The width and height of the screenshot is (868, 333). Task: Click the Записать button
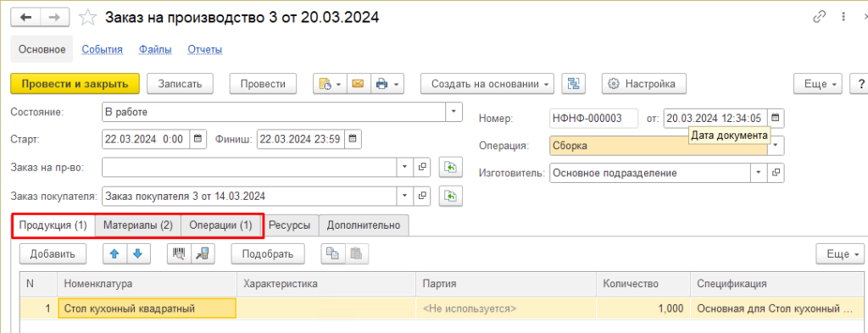point(179,84)
